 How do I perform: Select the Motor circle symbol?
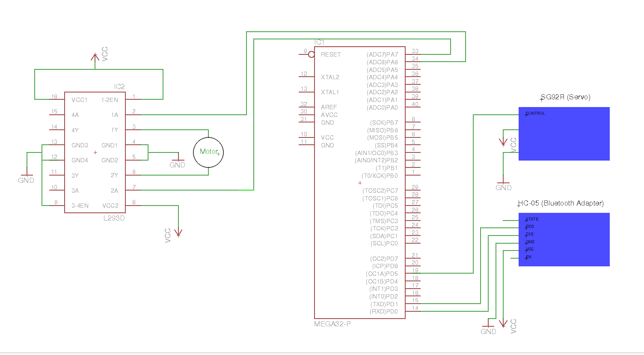click(208, 152)
